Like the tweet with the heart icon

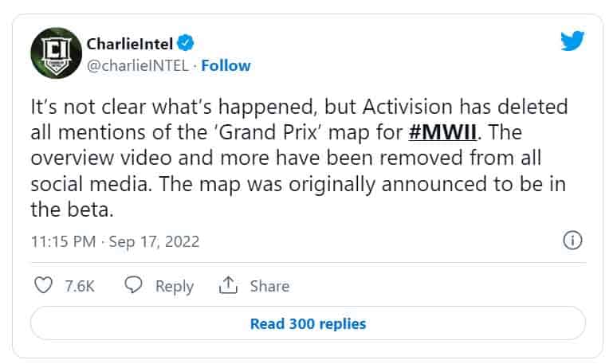pos(43,285)
